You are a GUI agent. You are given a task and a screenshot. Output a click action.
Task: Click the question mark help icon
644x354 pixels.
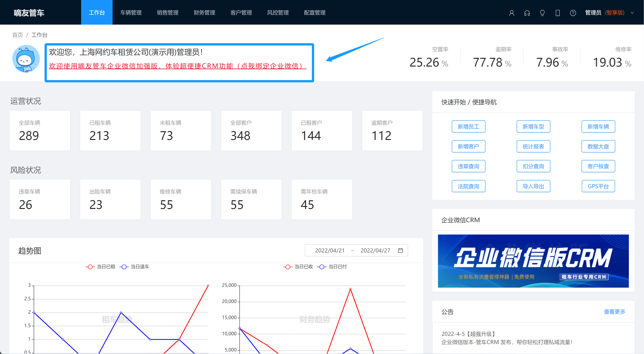(573, 13)
